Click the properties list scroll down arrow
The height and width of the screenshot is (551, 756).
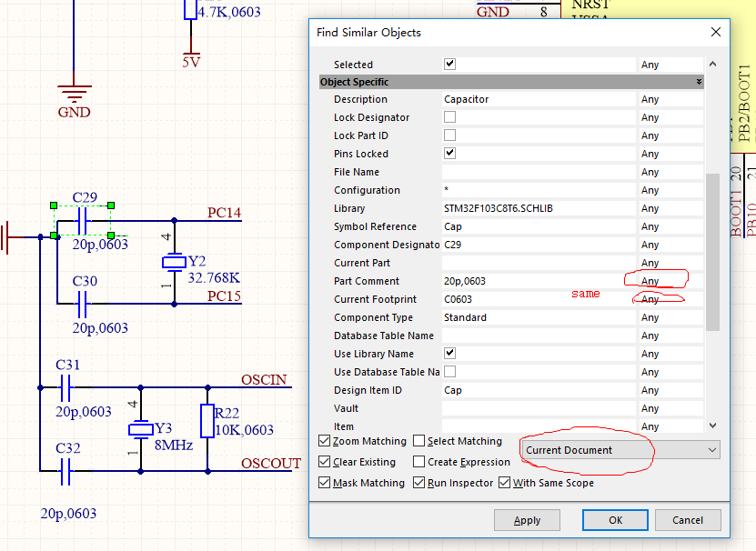click(712, 426)
